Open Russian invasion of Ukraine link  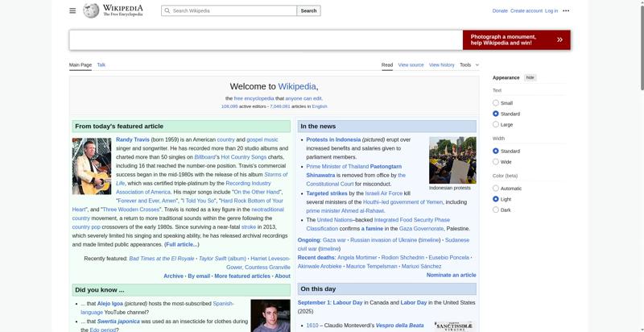point(384,240)
